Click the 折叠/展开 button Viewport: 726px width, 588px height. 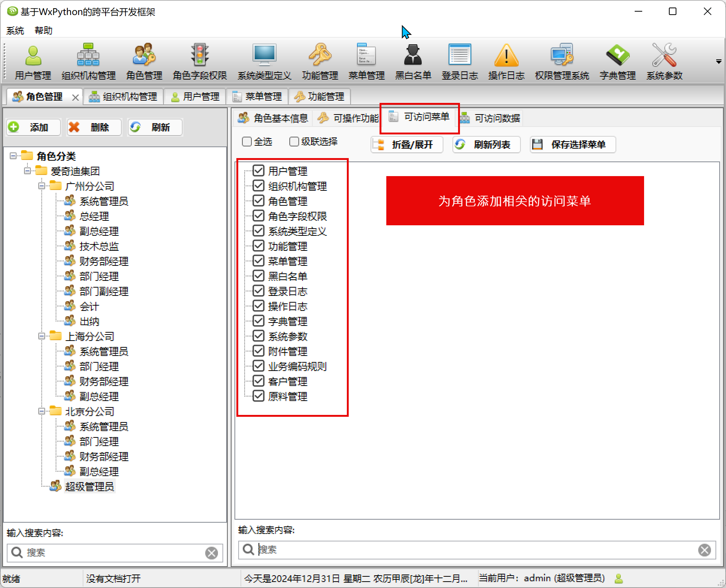[407, 145]
